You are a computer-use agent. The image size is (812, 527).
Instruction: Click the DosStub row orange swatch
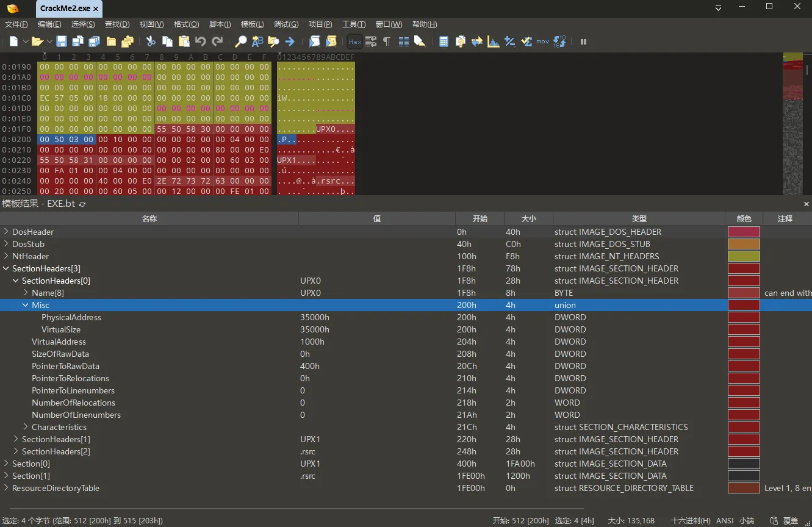pos(744,244)
